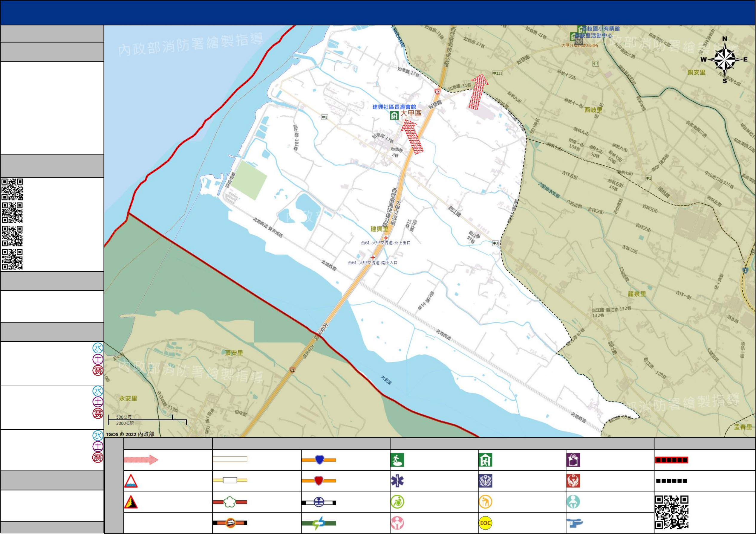Click the 建興里 village label
The height and width of the screenshot is (534, 756).
tap(379, 229)
